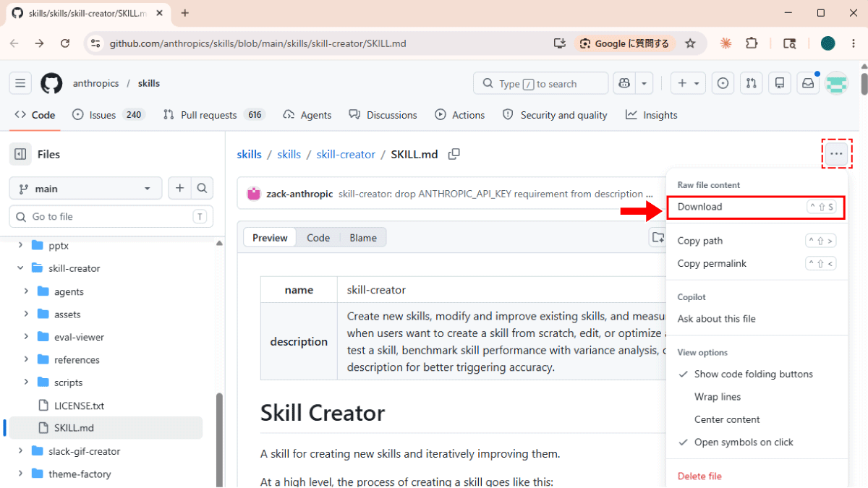
Task: Switch to the Blame view
Action: click(363, 238)
